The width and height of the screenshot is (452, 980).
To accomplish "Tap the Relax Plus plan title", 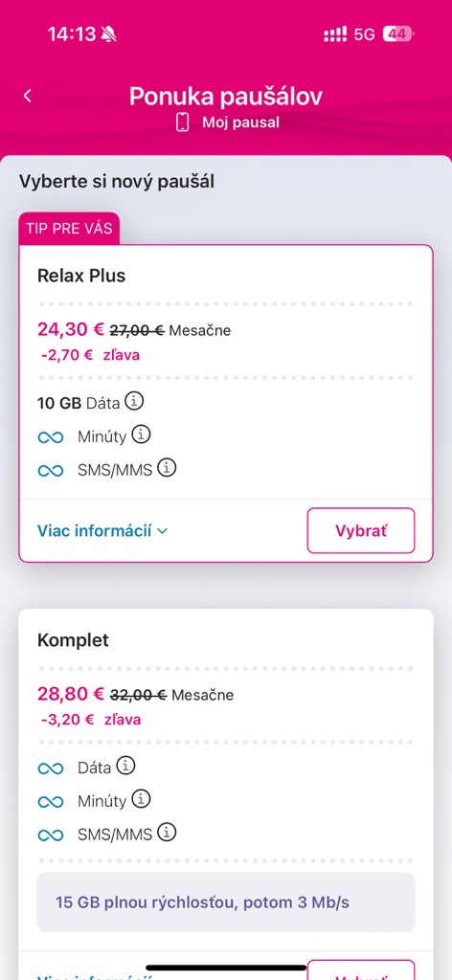I will pos(81,276).
